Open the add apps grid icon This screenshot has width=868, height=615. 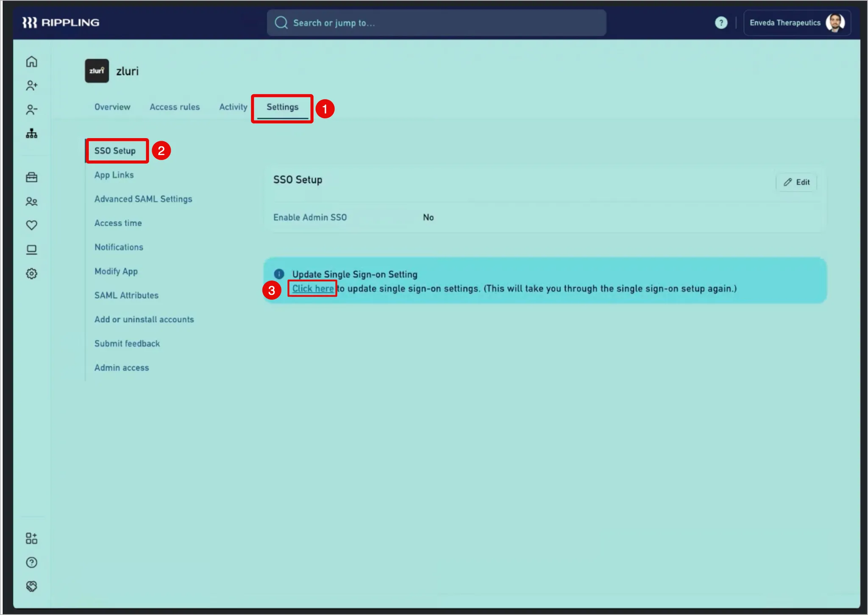pos(32,538)
